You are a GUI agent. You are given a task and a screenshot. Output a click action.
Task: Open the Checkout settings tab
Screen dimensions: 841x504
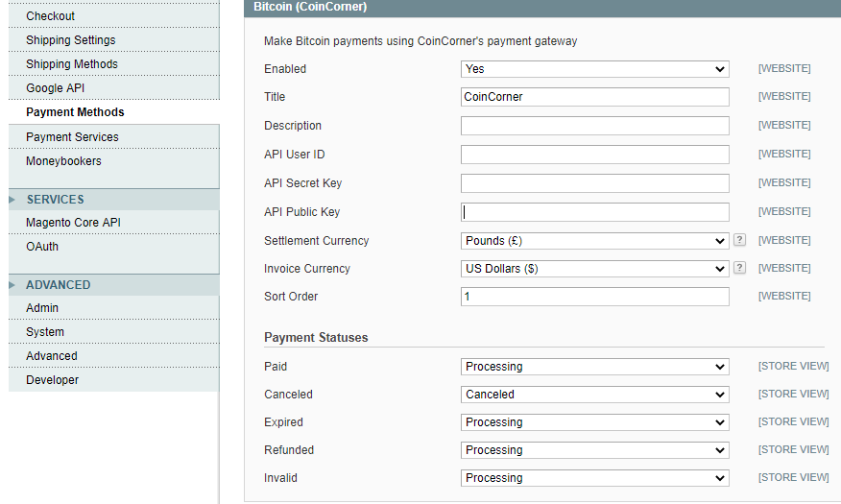[x=113, y=16]
